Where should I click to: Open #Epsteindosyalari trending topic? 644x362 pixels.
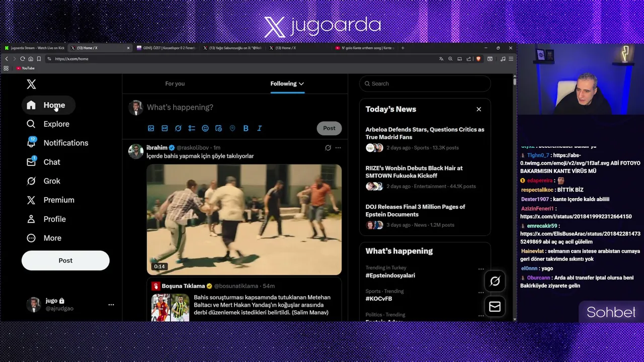[x=390, y=276]
